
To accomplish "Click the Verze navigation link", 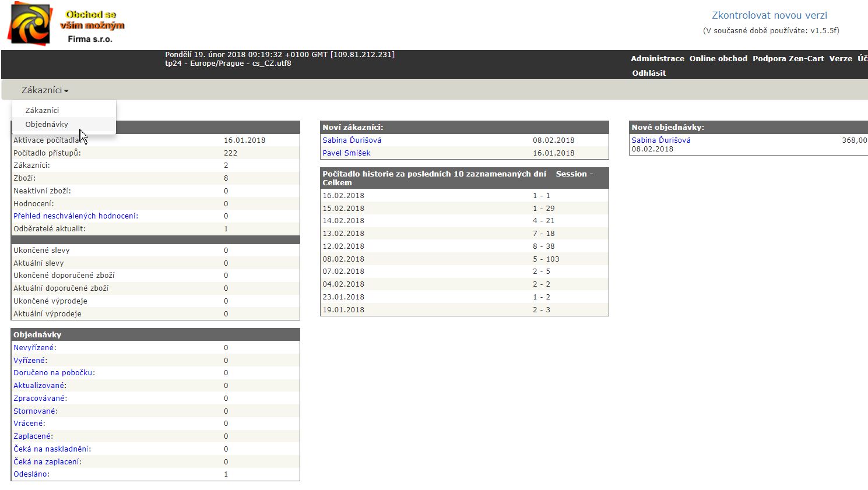I will [x=841, y=58].
